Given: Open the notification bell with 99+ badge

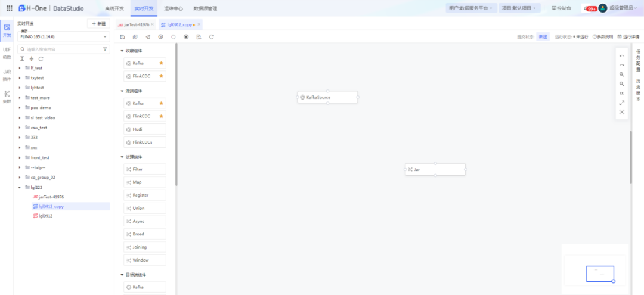Looking at the screenshot, I should coord(589,8).
